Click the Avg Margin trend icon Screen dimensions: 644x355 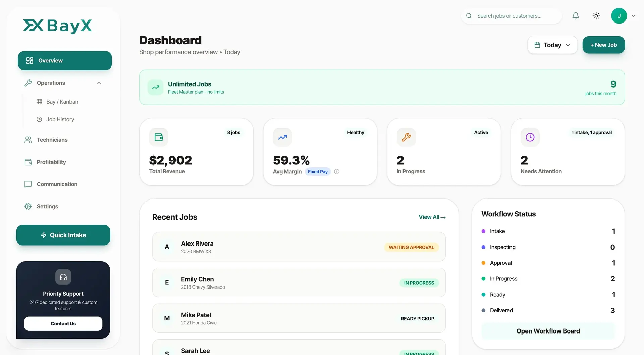(282, 137)
